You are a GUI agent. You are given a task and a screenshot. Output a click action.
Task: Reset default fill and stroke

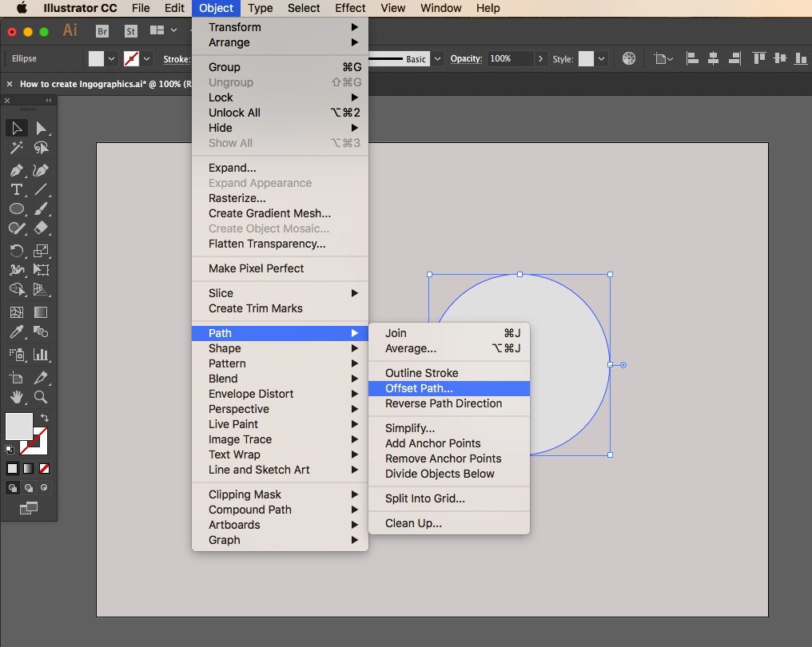(10, 449)
